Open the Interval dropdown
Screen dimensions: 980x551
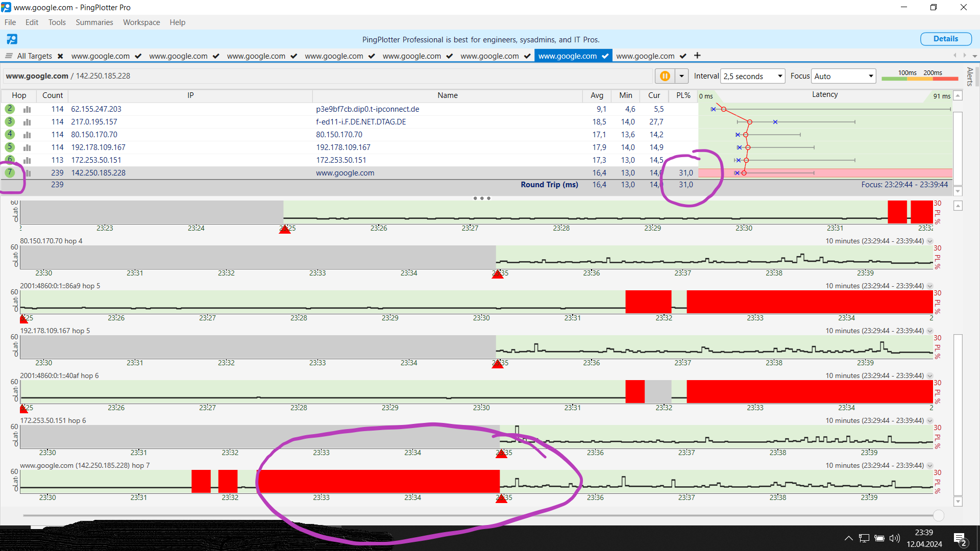(x=752, y=76)
